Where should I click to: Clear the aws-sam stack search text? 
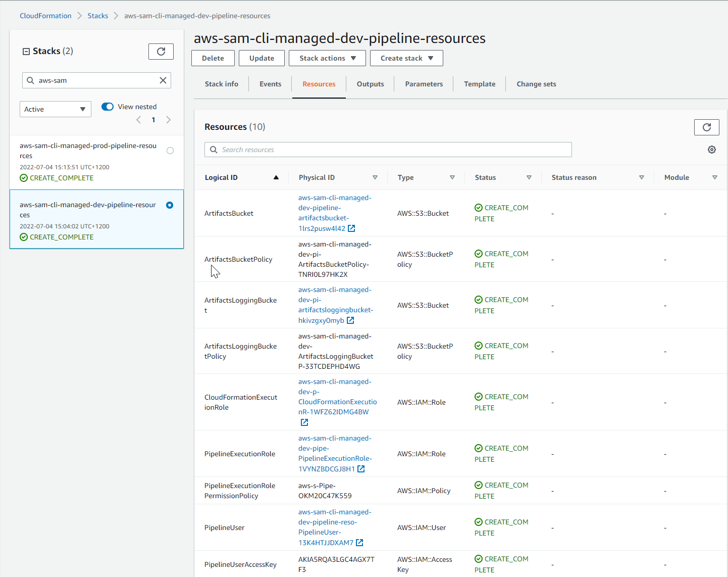click(163, 80)
